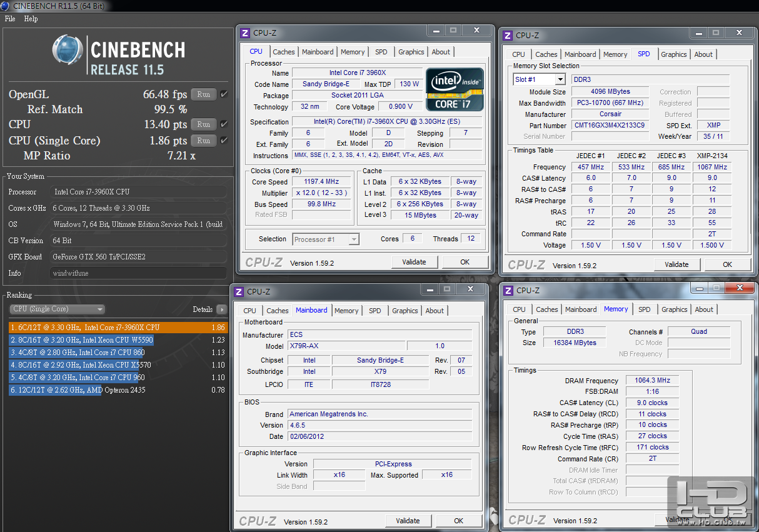Open the CPU (Single Core) ranking dropdown
Screen dimensions: 759x532
tap(58, 309)
